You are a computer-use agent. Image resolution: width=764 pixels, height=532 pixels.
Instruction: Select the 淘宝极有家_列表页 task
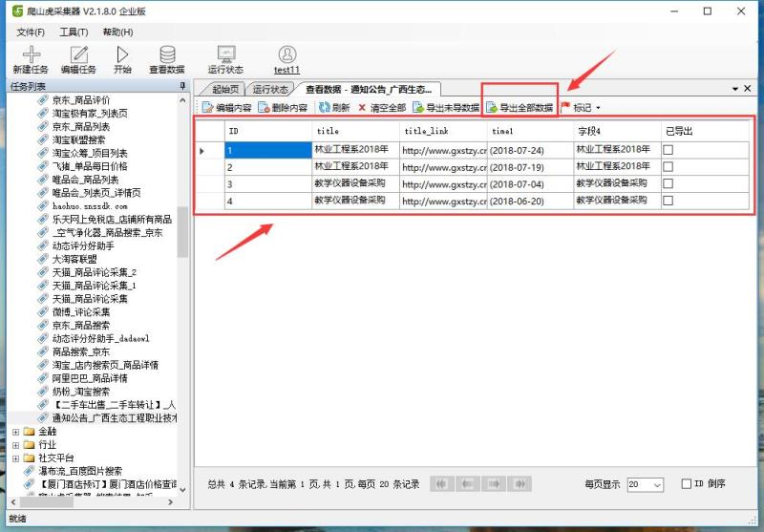click(90, 114)
